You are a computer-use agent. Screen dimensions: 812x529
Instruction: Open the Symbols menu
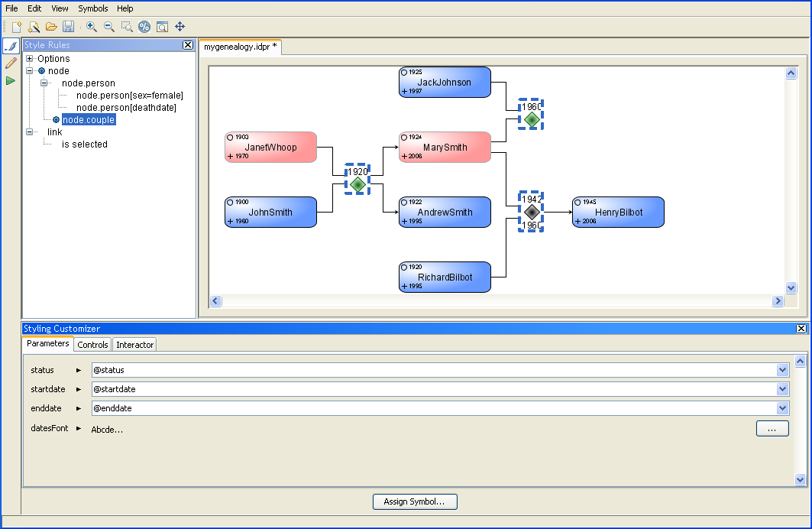pyautogui.click(x=93, y=8)
